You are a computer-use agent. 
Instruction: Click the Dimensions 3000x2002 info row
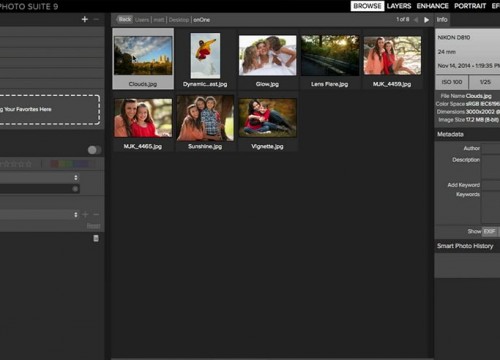tap(468, 112)
